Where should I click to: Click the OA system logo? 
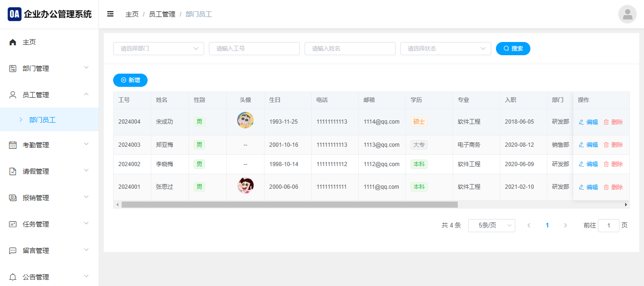[15, 14]
